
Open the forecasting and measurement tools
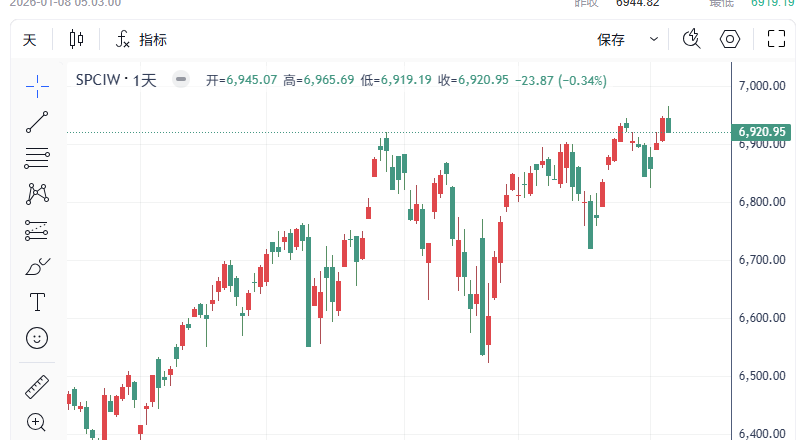click(x=37, y=229)
